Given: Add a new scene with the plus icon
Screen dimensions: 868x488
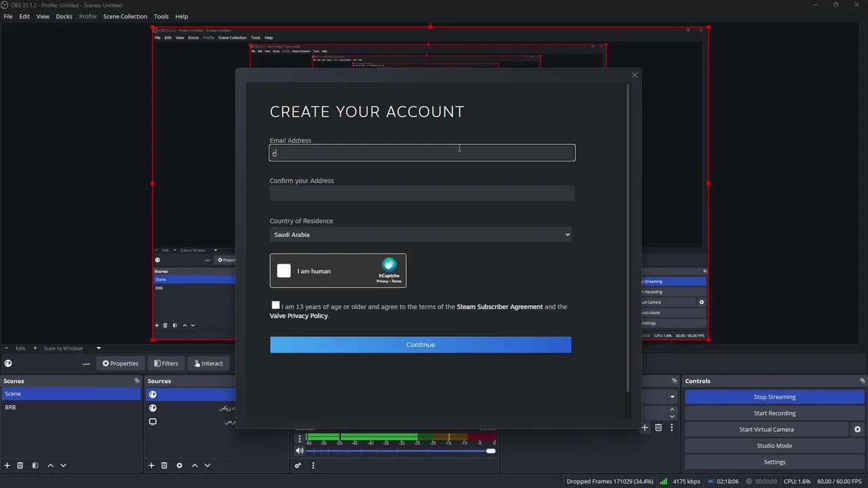Looking at the screenshot, I should (7, 466).
